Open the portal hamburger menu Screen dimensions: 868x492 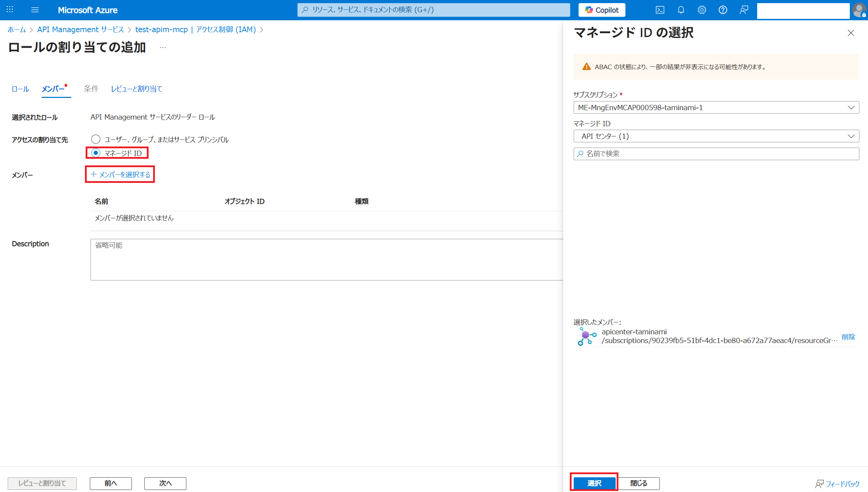35,10
